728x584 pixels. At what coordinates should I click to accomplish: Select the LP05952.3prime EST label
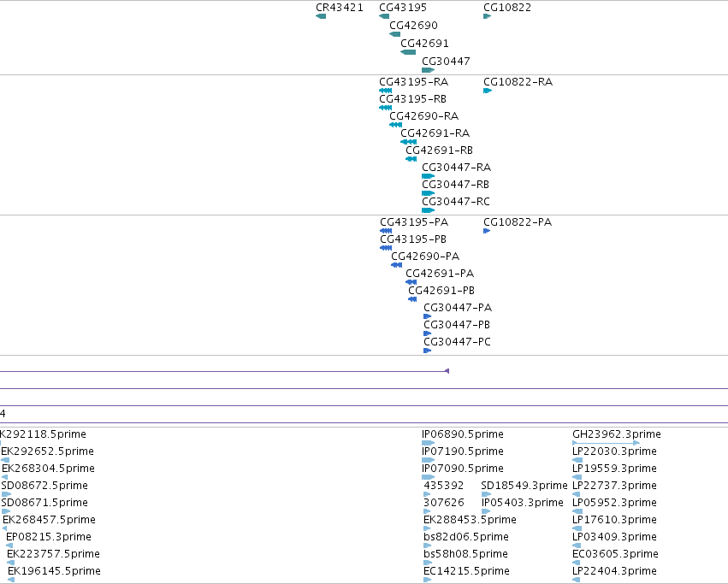(614, 503)
